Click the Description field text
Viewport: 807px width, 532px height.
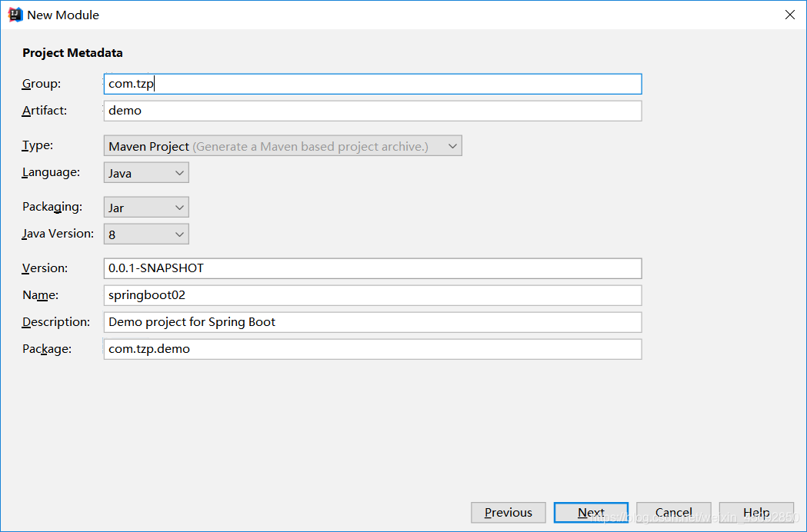(372, 322)
